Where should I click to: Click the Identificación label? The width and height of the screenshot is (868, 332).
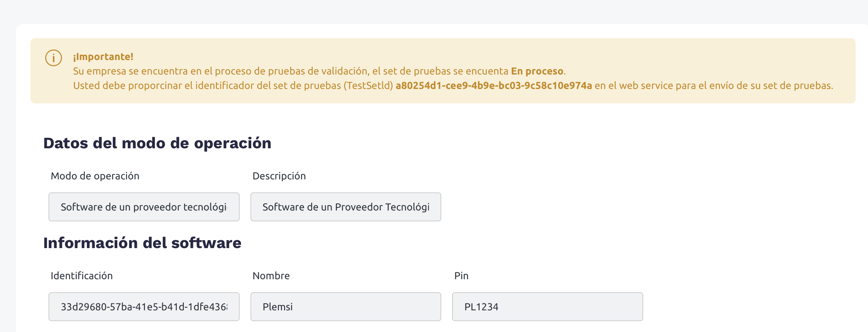[x=81, y=276]
